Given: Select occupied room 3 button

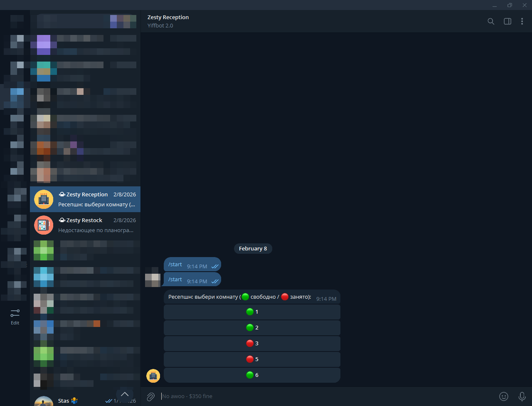Looking at the screenshot, I should point(252,344).
